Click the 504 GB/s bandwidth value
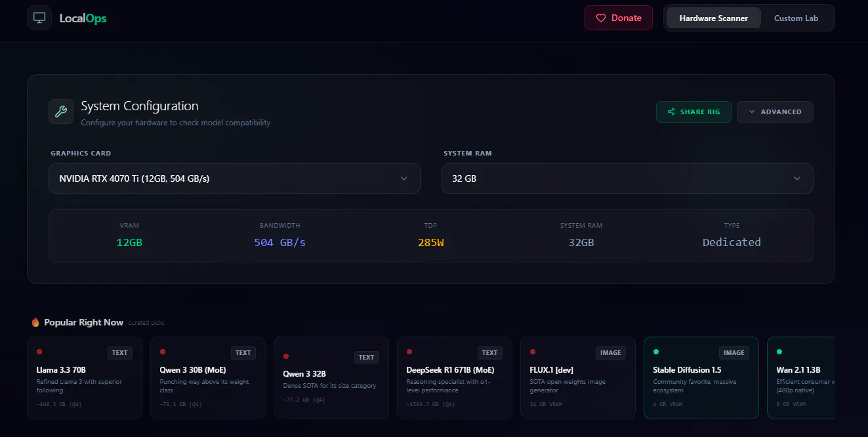 coord(280,242)
